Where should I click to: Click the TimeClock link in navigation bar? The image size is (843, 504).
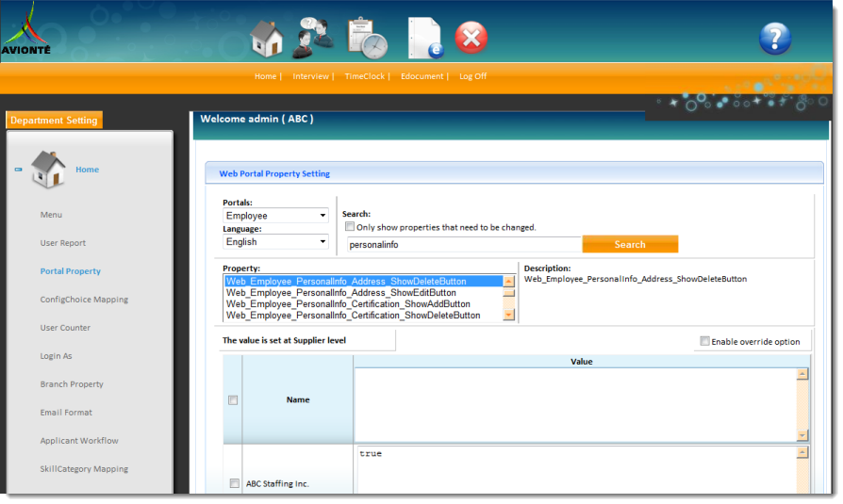(x=365, y=76)
